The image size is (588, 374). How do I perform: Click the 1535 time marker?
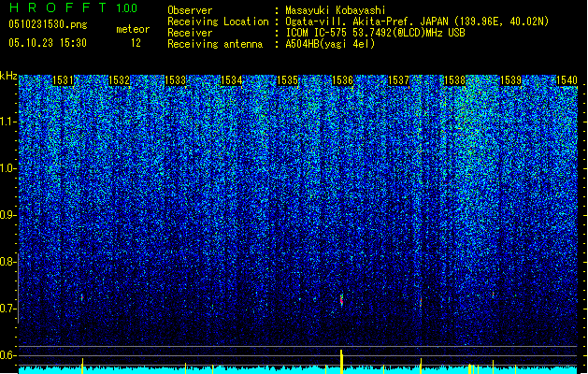(287, 80)
